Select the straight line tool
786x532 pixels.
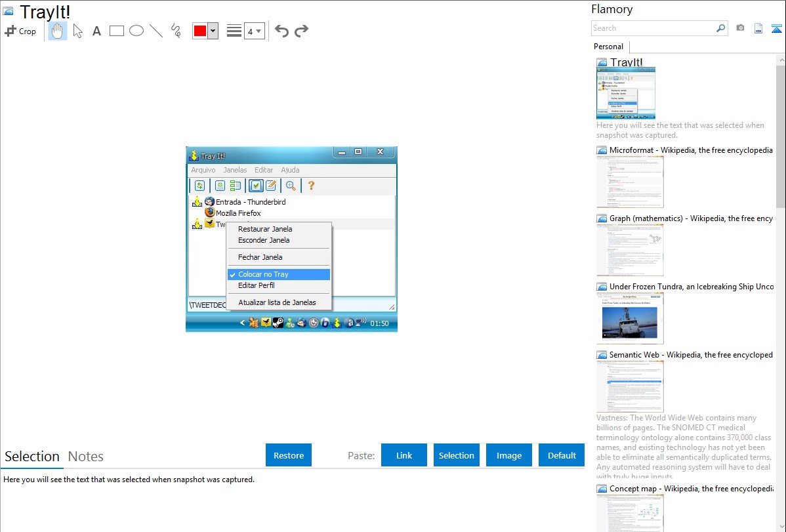[156, 31]
